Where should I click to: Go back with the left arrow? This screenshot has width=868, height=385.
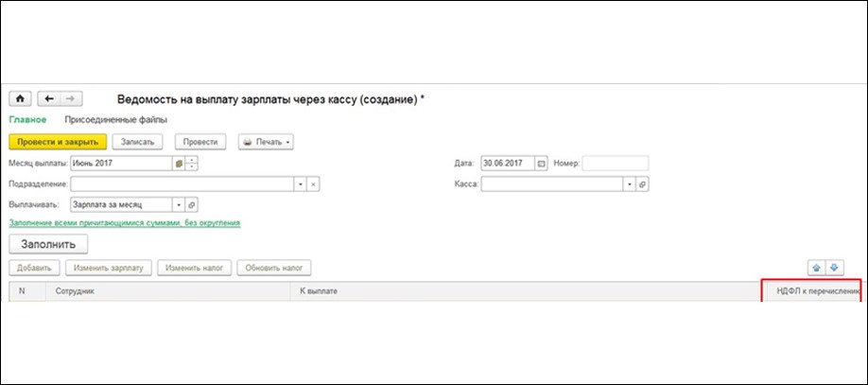(49, 98)
